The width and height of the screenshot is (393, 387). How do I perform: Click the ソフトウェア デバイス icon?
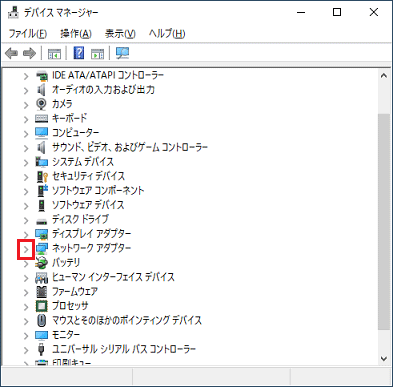click(42, 205)
